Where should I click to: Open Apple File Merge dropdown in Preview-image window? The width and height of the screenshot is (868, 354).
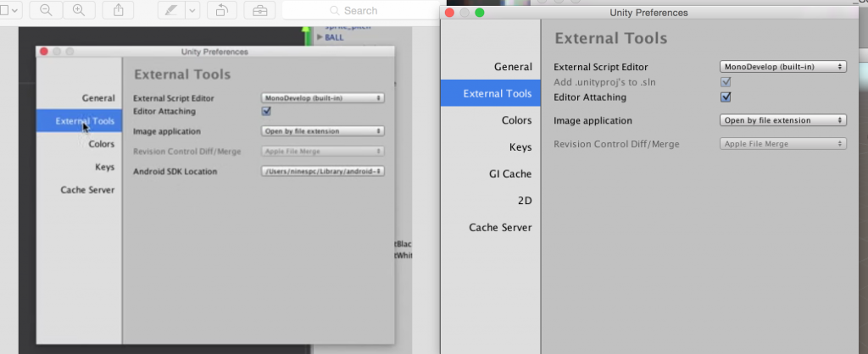[323, 151]
